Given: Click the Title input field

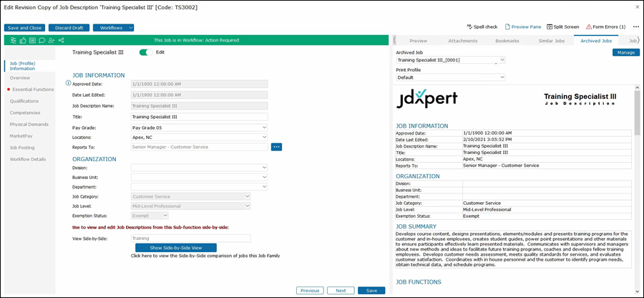Looking at the screenshot, I should 199,117.
